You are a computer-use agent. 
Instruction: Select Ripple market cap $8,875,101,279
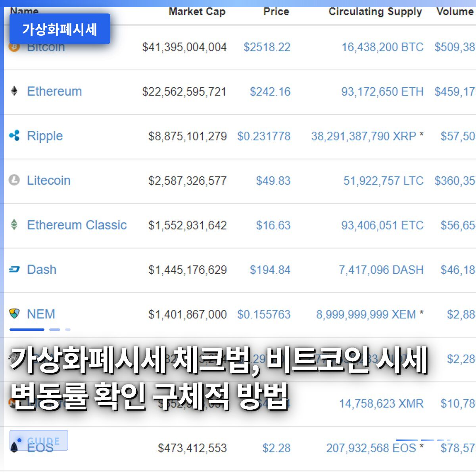click(188, 136)
